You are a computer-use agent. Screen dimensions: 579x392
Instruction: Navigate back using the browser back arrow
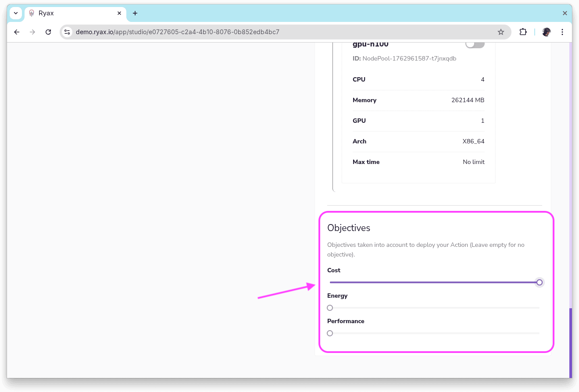tap(17, 32)
